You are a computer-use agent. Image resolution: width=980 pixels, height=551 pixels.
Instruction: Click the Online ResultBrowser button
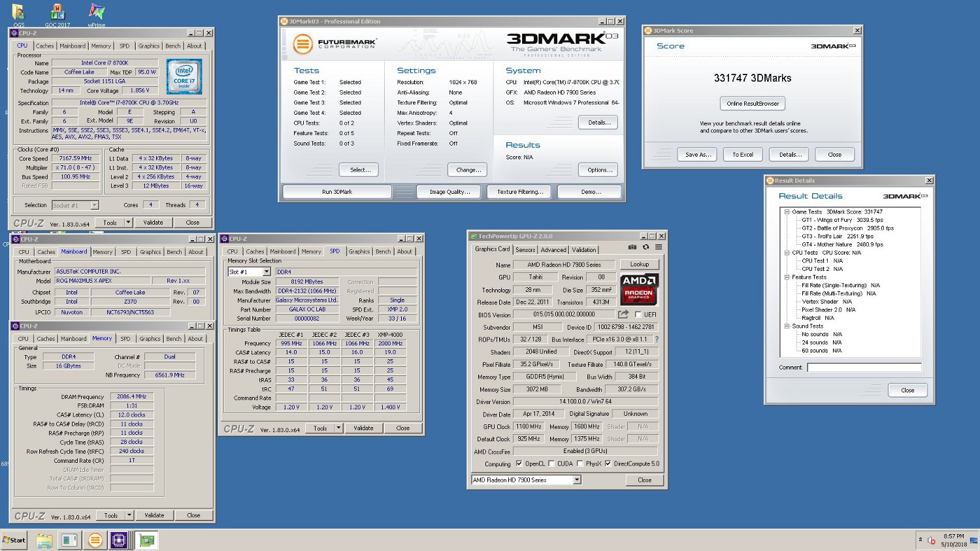point(753,103)
